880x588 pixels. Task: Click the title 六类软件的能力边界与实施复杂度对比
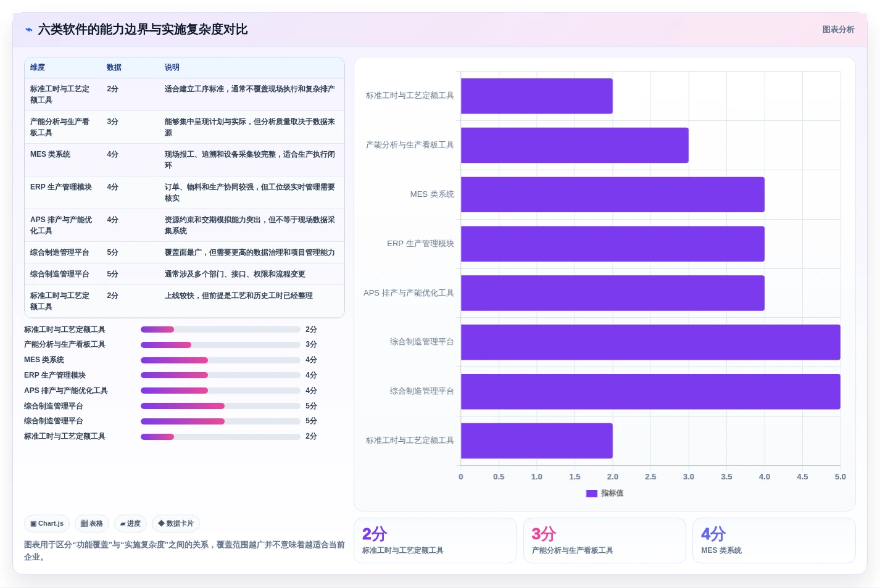point(143,30)
